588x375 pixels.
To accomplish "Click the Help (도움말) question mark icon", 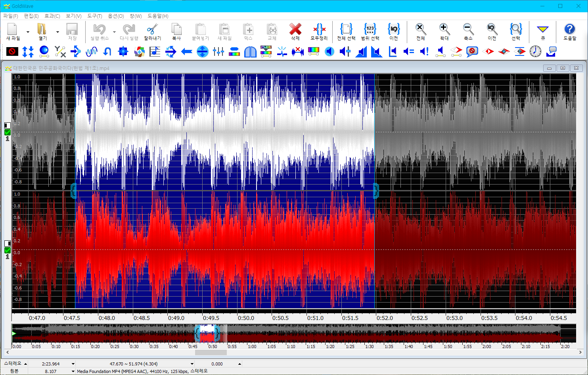I will (x=570, y=29).
